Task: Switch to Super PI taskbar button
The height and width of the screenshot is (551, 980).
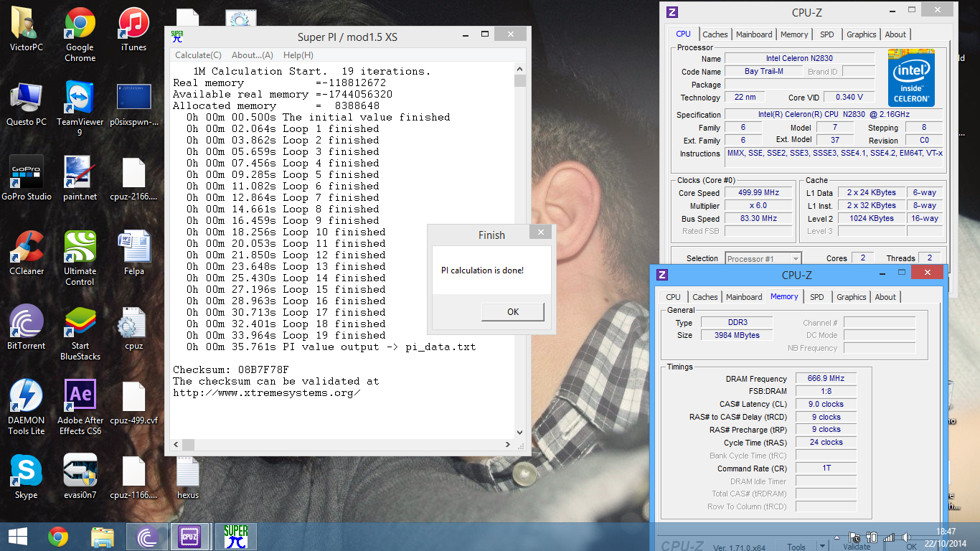Action: 235,537
